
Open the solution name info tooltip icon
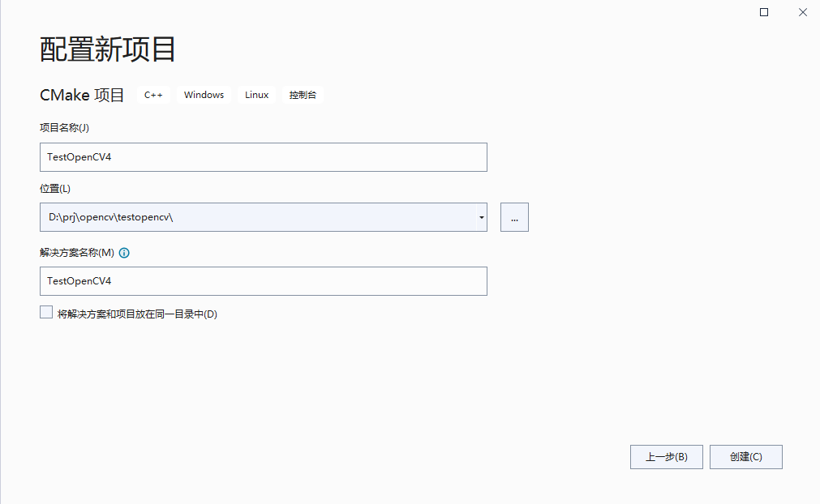123,253
